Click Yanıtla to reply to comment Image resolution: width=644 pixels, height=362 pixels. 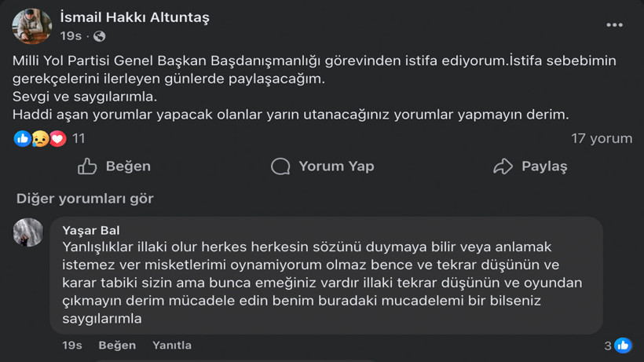click(172, 346)
